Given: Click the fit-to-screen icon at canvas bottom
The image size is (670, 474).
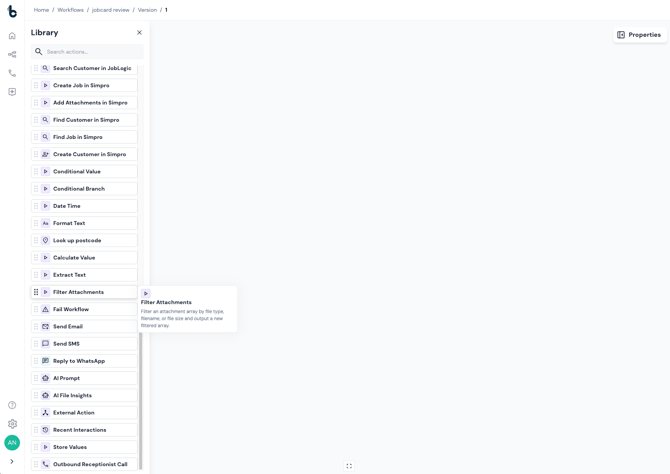Looking at the screenshot, I should coord(349,466).
